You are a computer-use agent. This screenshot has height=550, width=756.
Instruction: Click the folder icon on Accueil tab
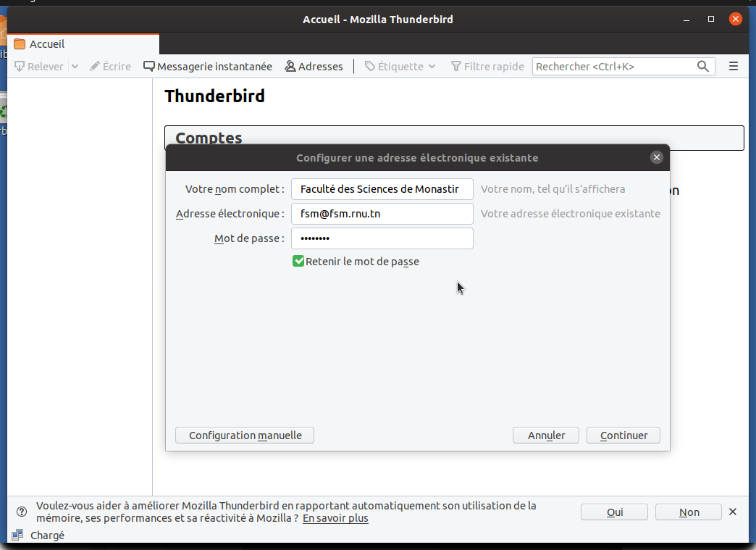click(20, 44)
